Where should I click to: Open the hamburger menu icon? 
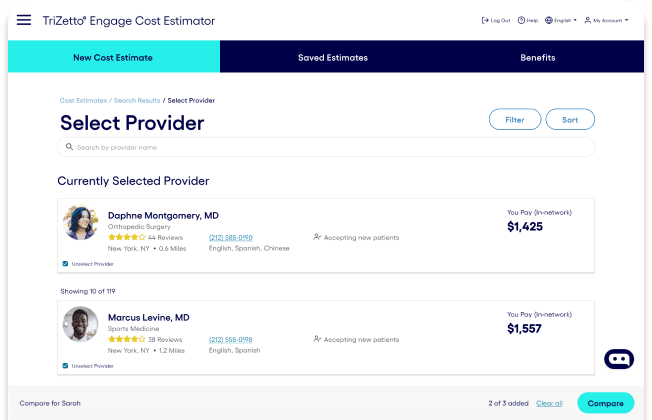click(x=24, y=20)
